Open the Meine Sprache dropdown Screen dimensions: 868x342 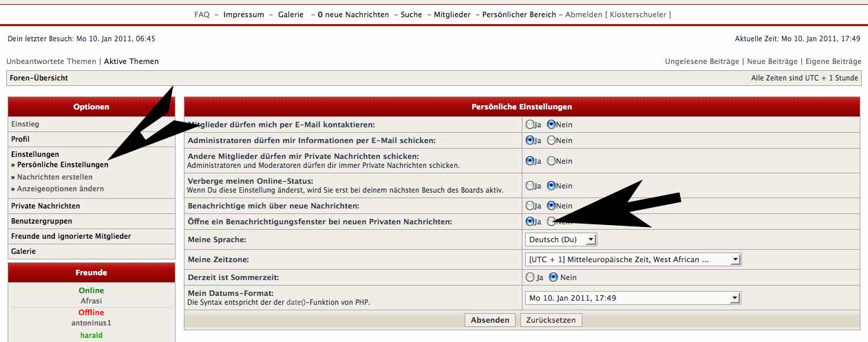click(x=561, y=239)
